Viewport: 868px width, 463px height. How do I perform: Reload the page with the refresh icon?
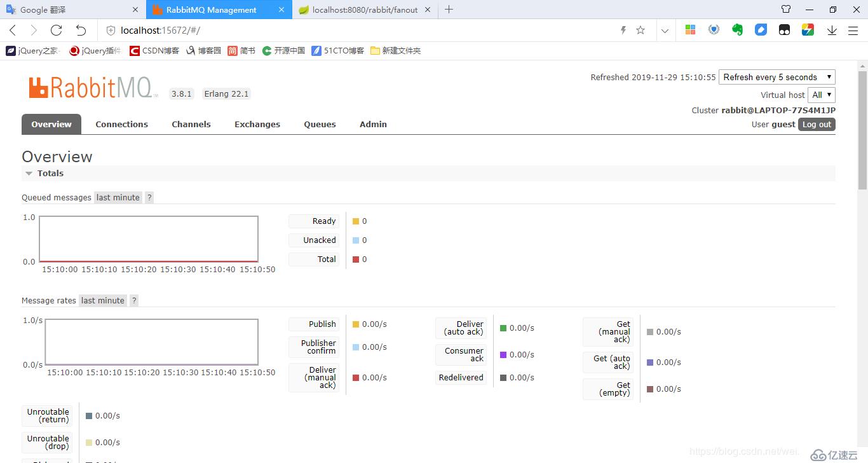[x=56, y=30]
